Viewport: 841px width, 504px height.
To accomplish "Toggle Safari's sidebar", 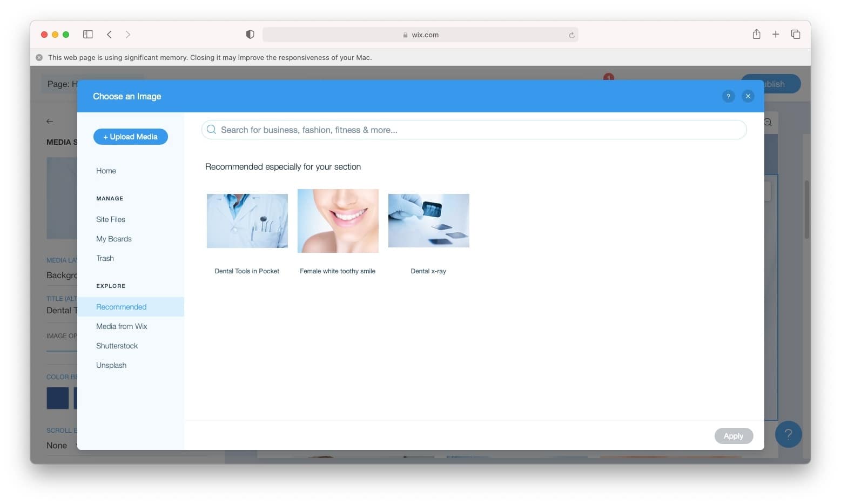I will [87, 34].
